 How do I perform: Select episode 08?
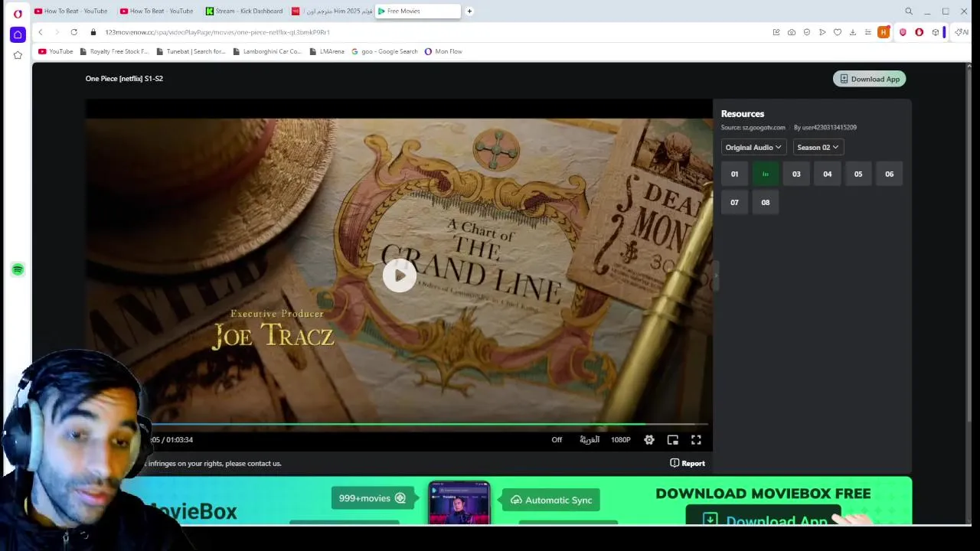click(x=766, y=203)
